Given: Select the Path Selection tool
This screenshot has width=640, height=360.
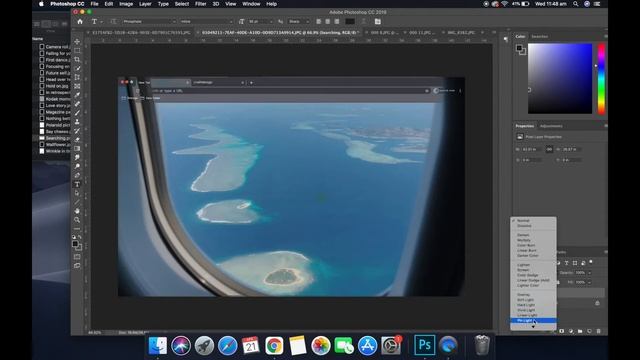Looking at the screenshot, I should pyautogui.click(x=77, y=193).
